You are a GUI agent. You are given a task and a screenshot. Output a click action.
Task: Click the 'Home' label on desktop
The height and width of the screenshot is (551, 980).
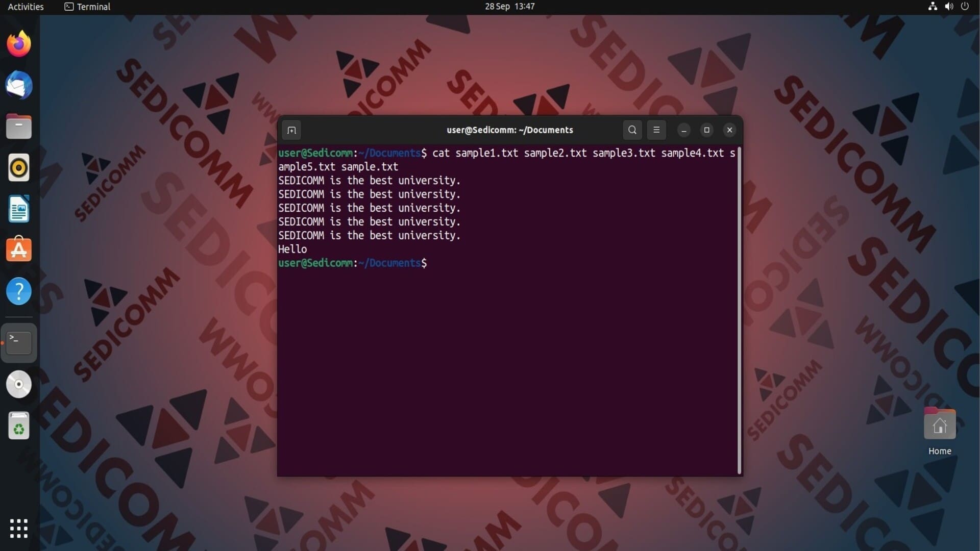click(940, 451)
